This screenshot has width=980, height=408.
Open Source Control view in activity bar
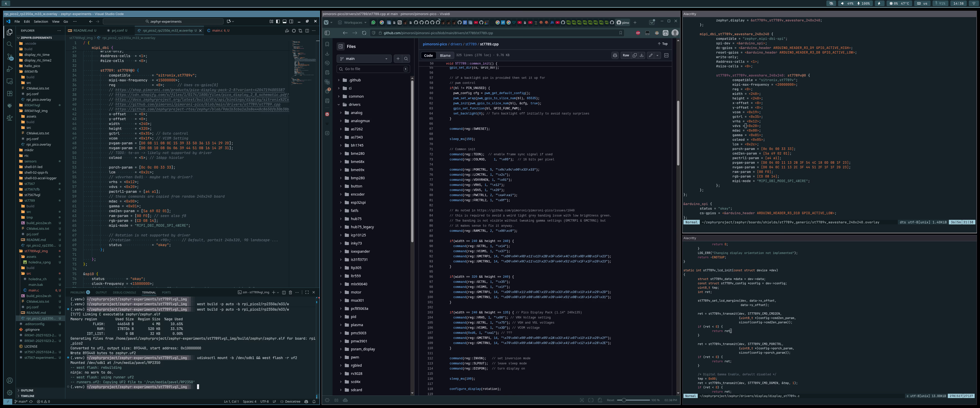[9, 57]
